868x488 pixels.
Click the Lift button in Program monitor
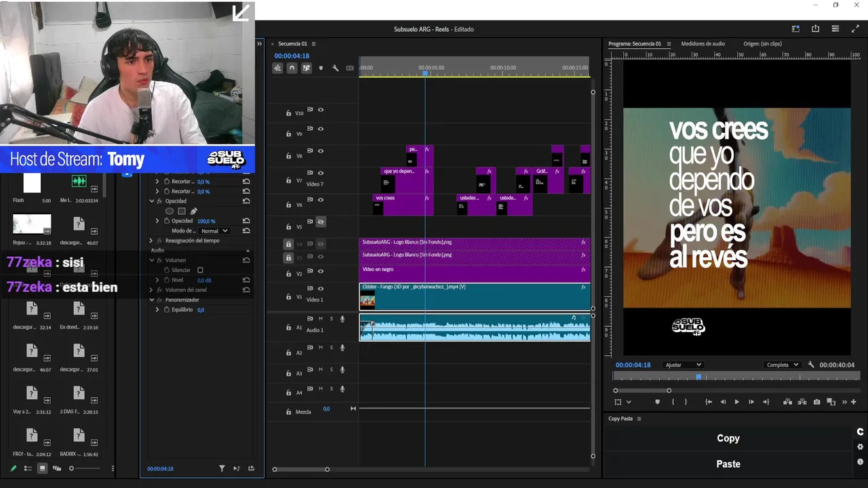pyautogui.click(x=787, y=402)
